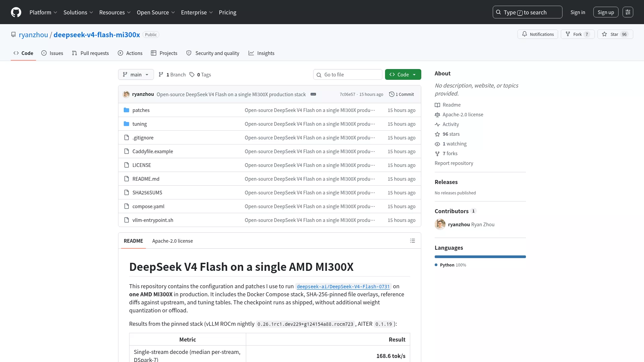Open the Report repository link
Viewport: 644px width, 362px height.
454,164
